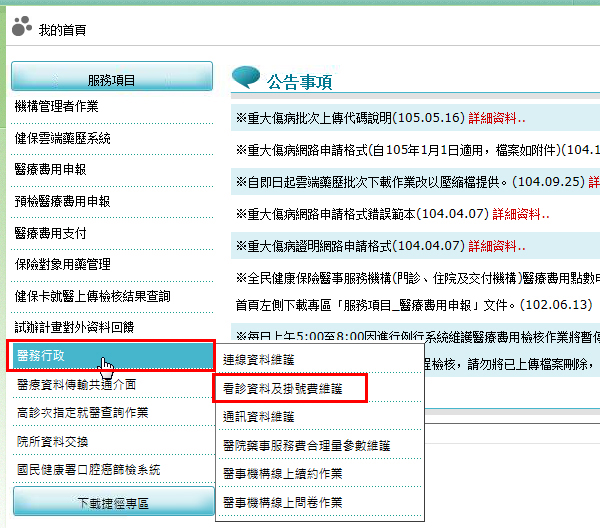600x528 pixels.
Task: Click the 服務項目 header button
Action: [x=112, y=79]
